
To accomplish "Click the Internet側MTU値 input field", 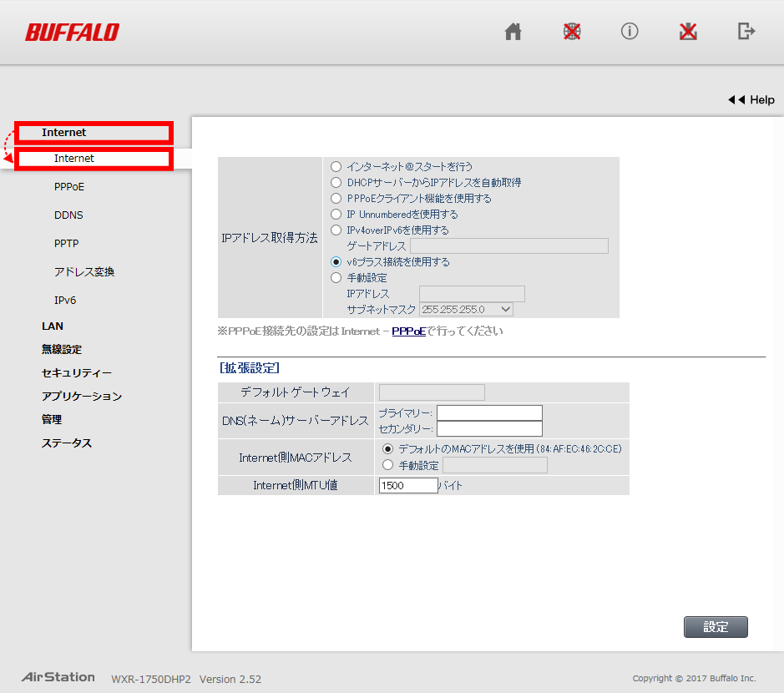I will pyautogui.click(x=407, y=484).
